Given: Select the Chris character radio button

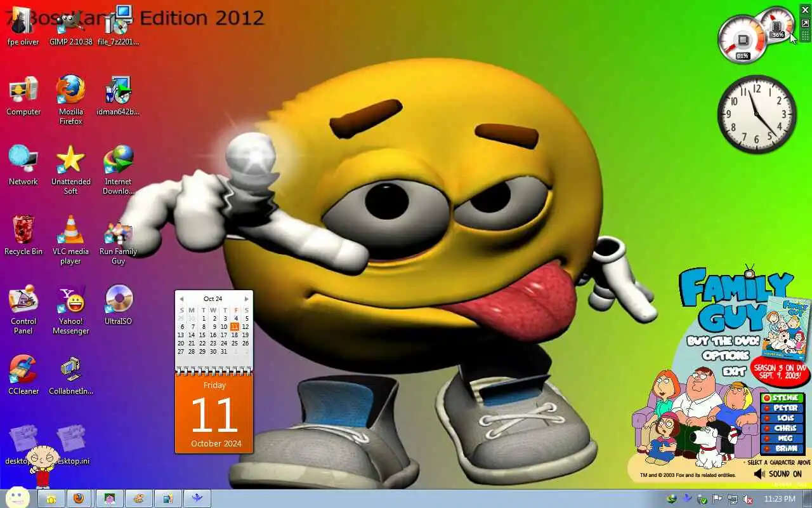Looking at the screenshot, I should point(782,429).
